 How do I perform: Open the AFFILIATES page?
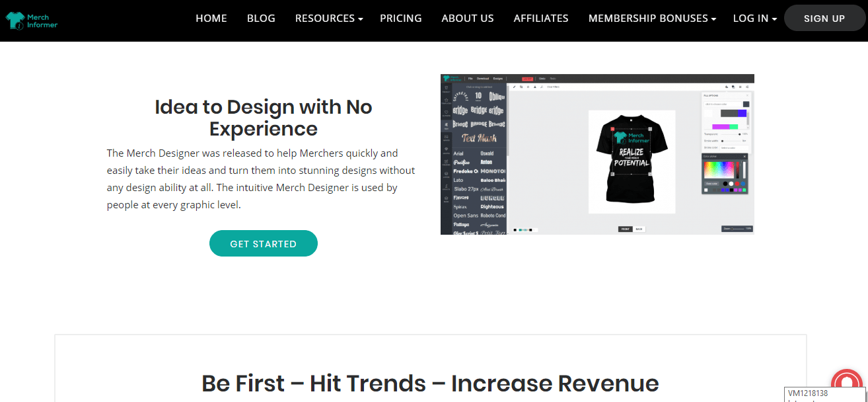coord(541,19)
